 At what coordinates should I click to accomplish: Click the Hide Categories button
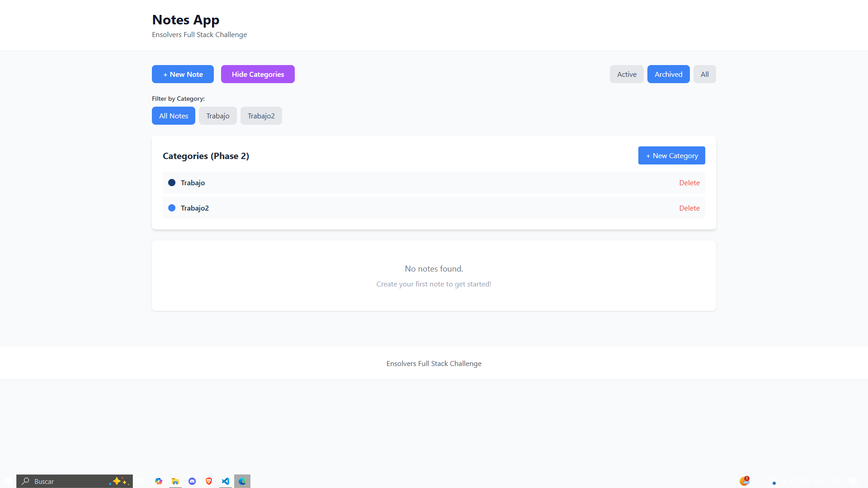[258, 74]
